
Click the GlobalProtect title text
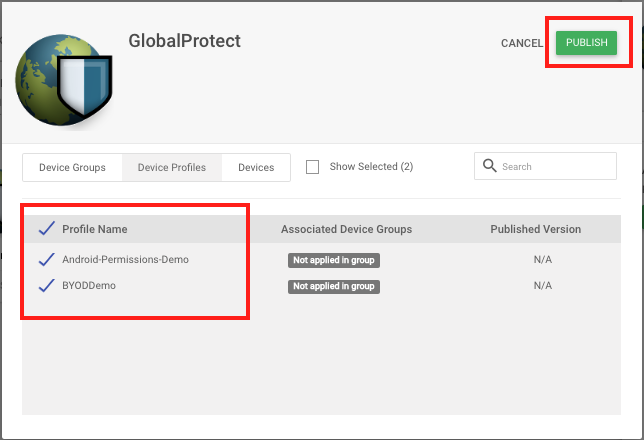pos(184,41)
